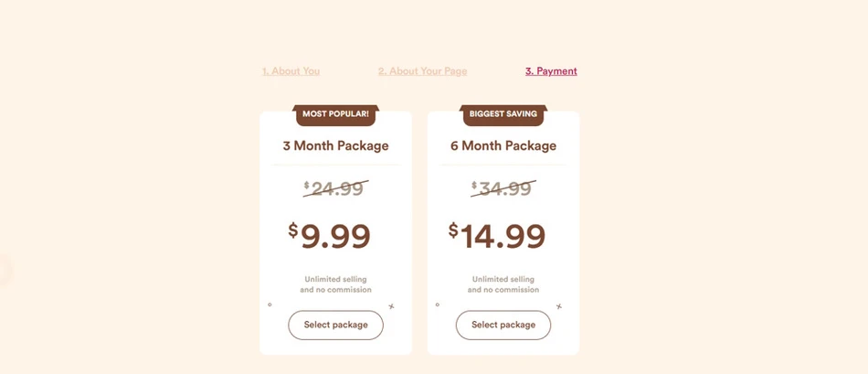The width and height of the screenshot is (868, 374).
Task: Click the $9.99 price
Action: tap(330, 236)
